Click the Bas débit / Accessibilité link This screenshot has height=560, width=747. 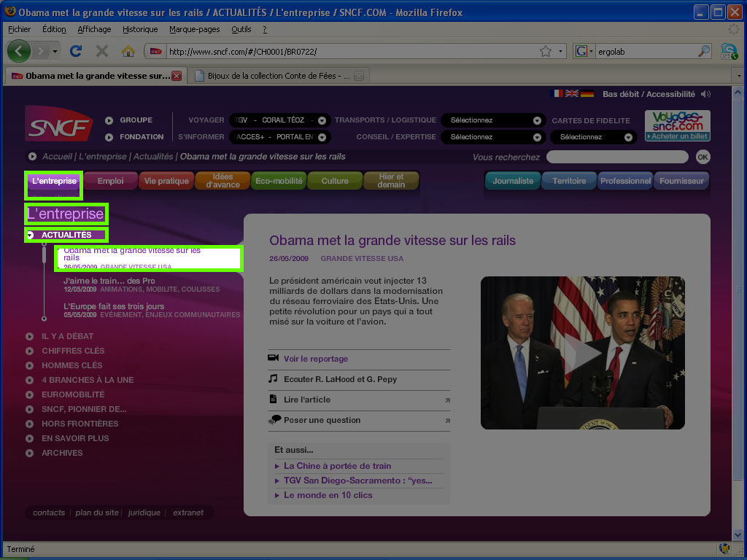point(649,94)
